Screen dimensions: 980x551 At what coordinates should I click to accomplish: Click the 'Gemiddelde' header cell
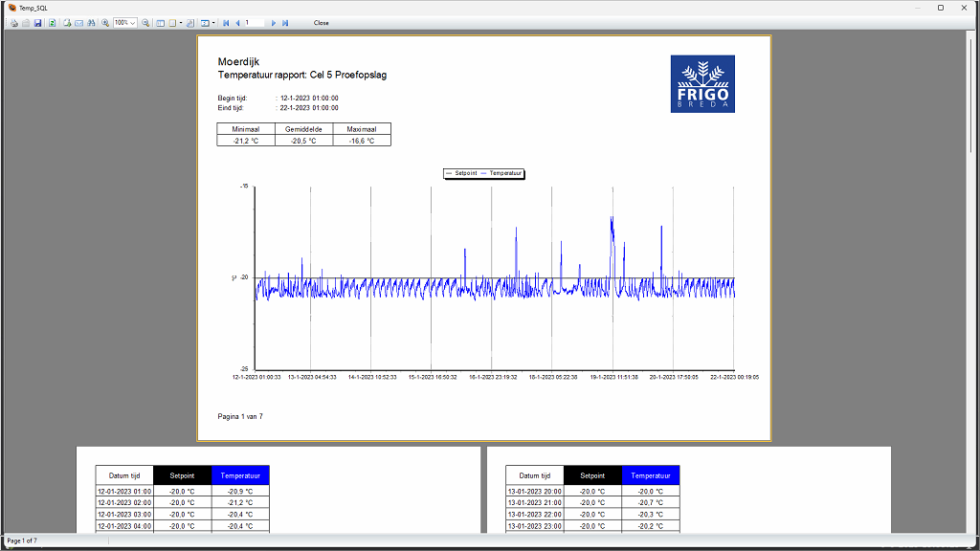[303, 129]
